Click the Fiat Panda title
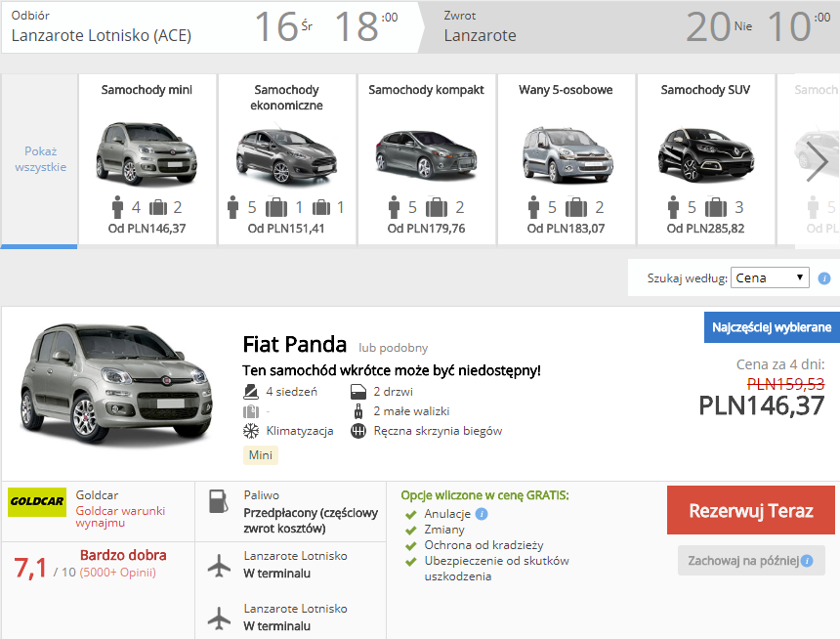The width and height of the screenshot is (840, 639). [295, 344]
